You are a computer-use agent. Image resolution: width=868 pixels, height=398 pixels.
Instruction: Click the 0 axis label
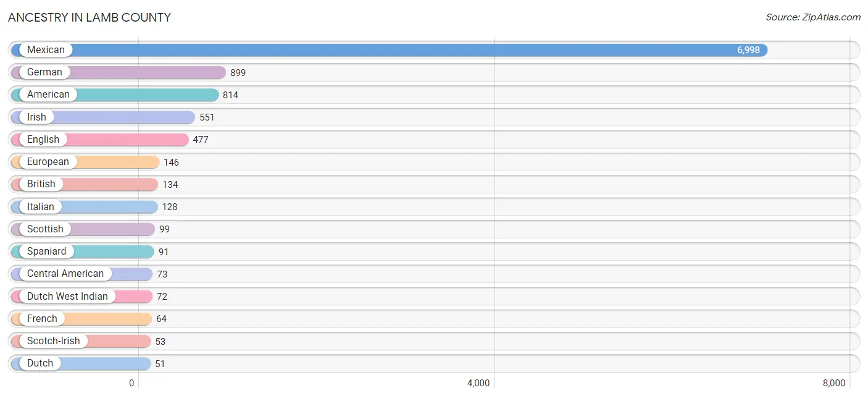(131, 383)
